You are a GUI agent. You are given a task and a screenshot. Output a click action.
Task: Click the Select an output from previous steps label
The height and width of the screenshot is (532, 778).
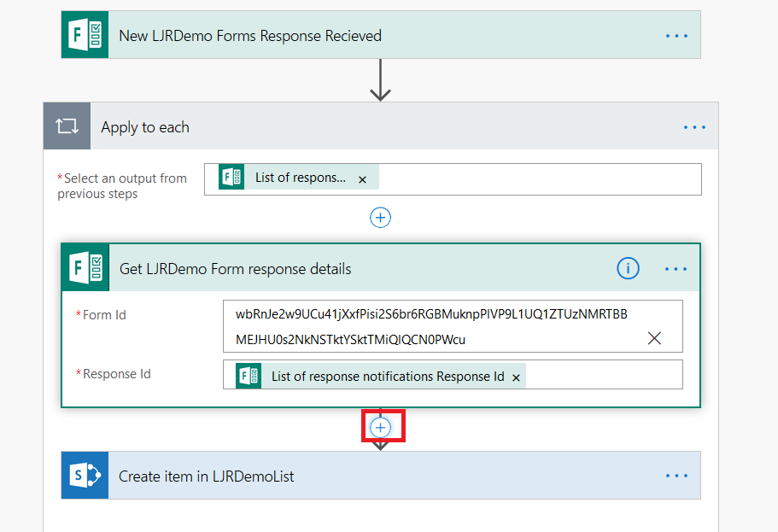(122, 185)
